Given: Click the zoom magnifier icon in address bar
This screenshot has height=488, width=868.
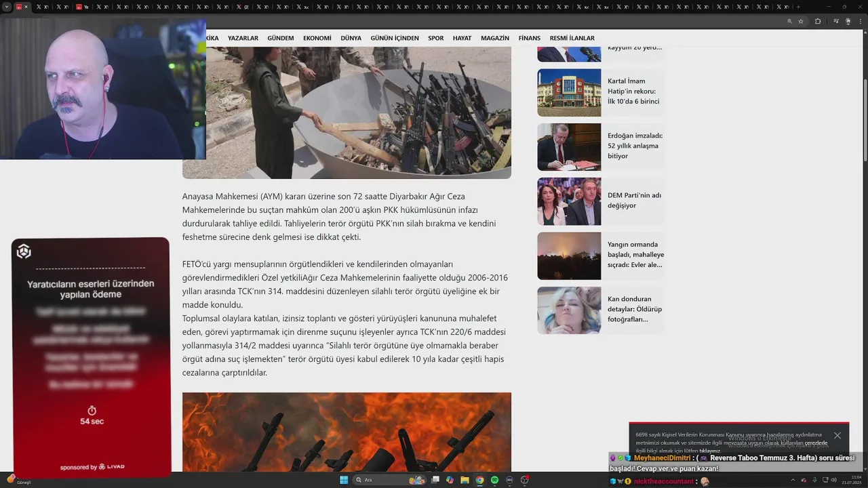Looking at the screenshot, I should point(789,21).
